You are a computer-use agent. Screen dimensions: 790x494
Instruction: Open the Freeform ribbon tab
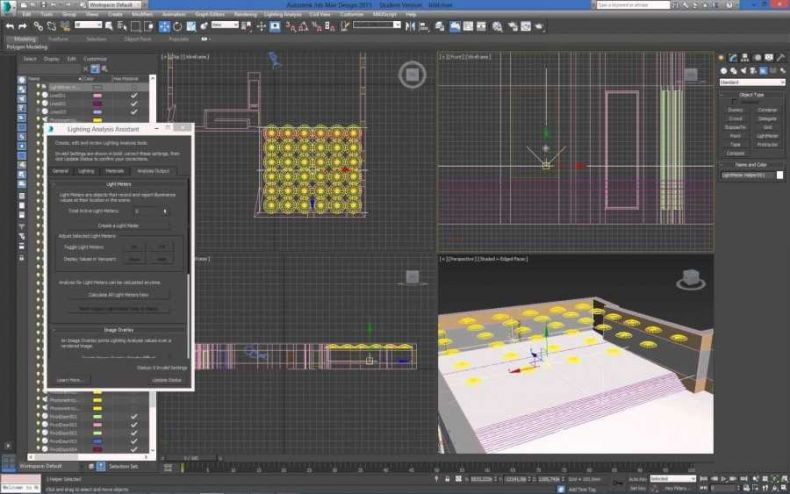tap(58, 39)
